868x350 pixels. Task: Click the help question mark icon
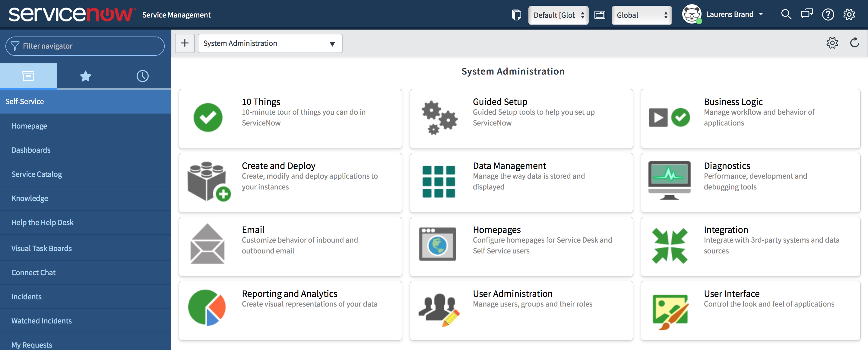pos(828,14)
